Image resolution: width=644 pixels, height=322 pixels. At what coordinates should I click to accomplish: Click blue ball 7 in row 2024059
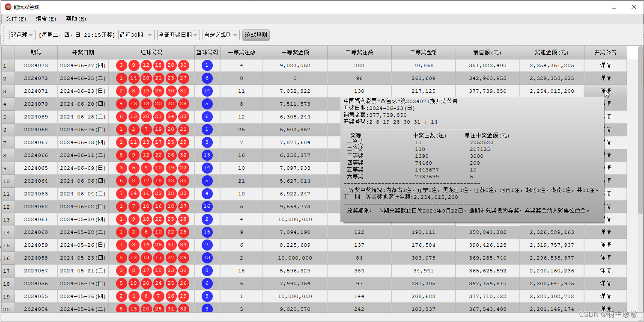point(207,245)
